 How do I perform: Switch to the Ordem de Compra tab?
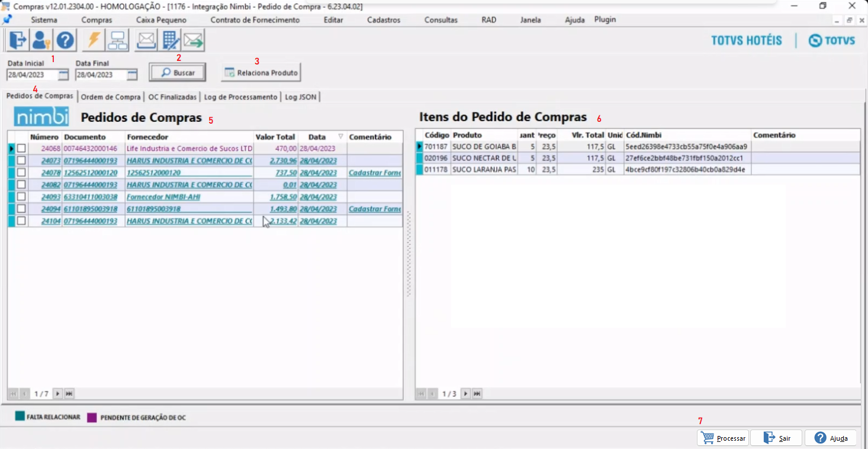point(111,97)
